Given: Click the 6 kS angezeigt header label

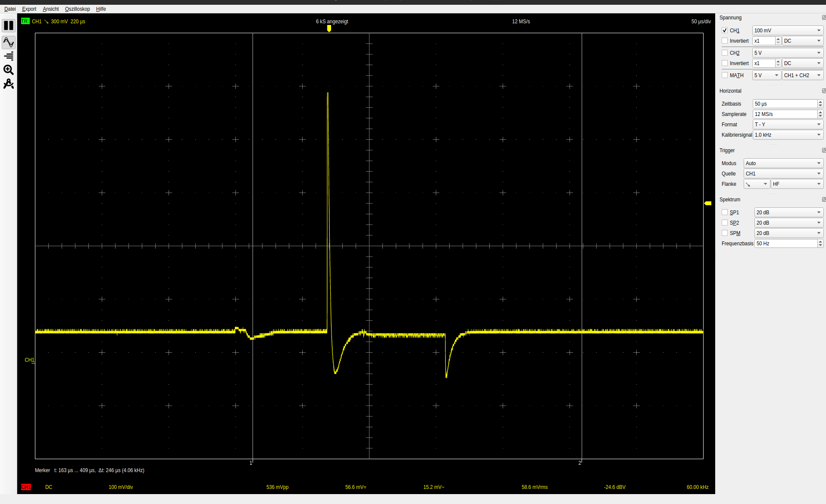Looking at the screenshot, I should point(332,22).
